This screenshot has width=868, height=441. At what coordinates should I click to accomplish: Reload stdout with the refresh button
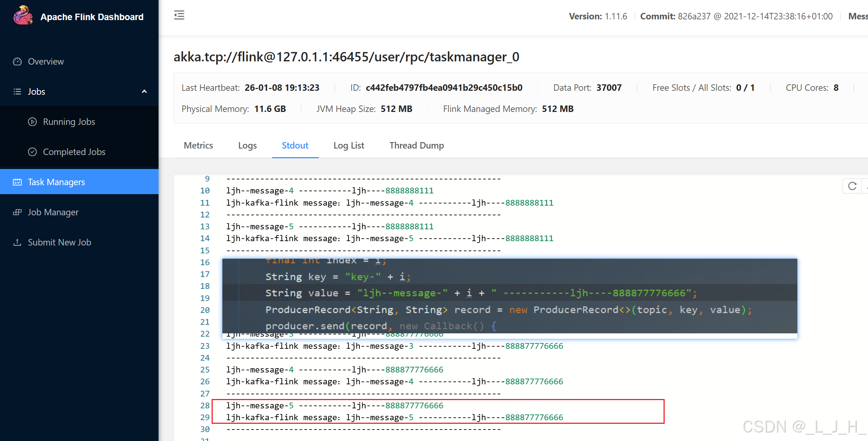coord(852,186)
